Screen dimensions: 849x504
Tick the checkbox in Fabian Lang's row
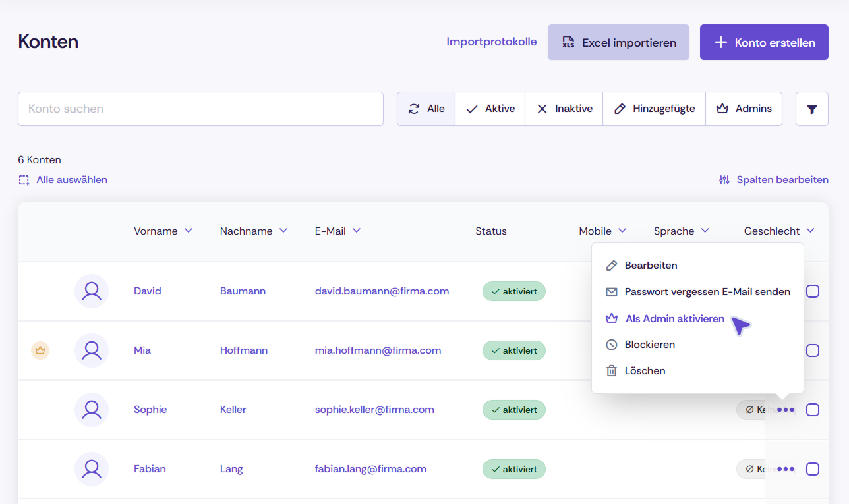point(813,469)
